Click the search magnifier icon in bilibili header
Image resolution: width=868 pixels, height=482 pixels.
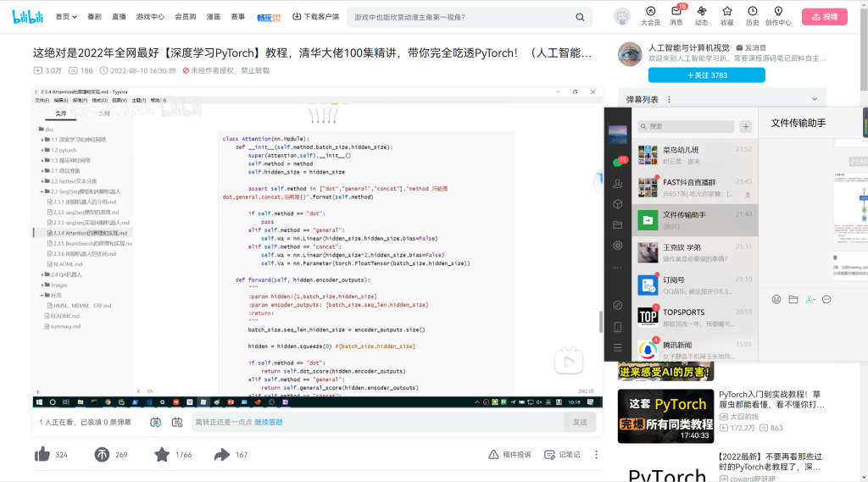pos(580,17)
